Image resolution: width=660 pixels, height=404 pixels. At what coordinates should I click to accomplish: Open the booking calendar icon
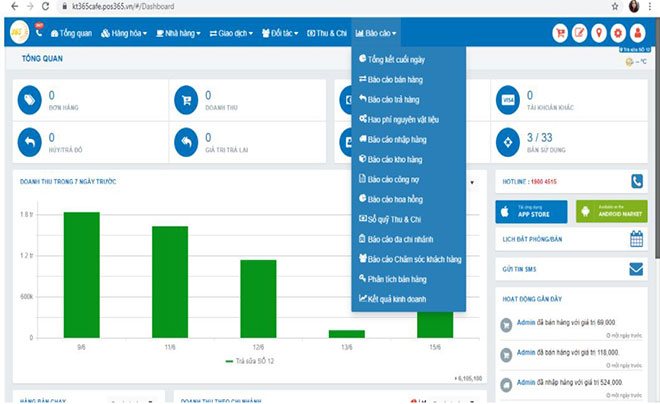point(636,239)
